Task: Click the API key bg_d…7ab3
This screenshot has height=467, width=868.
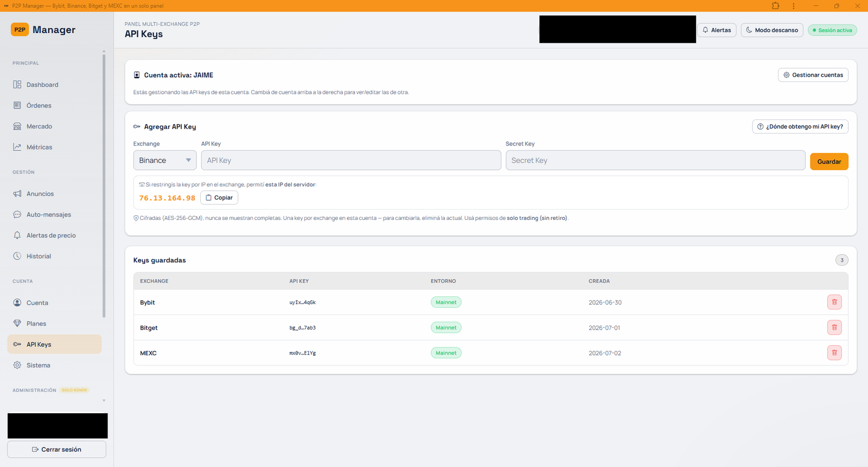Action: (x=302, y=328)
